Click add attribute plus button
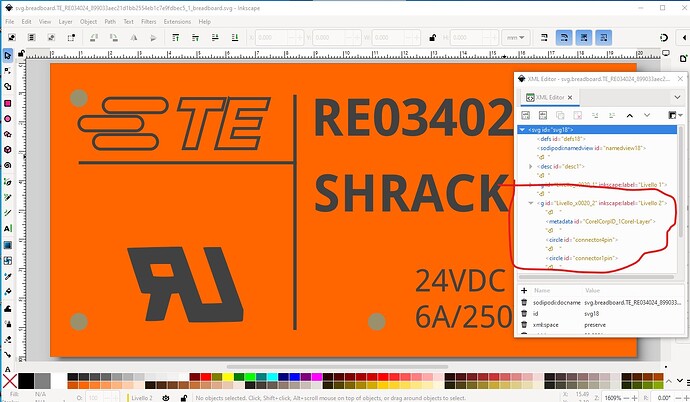Screen dimensions: 690x402 pyautogui.click(x=524, y=290)
